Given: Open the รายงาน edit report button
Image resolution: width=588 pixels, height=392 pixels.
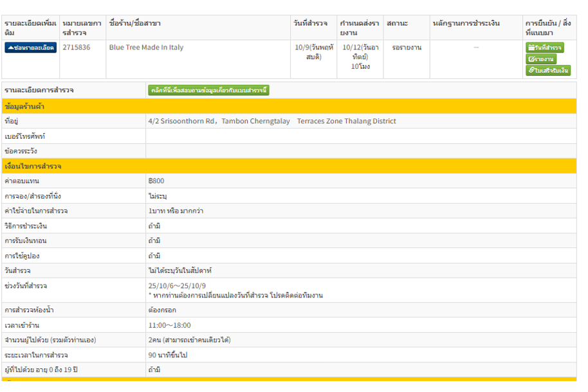Looking at the screenshot, I should [541, 59].
